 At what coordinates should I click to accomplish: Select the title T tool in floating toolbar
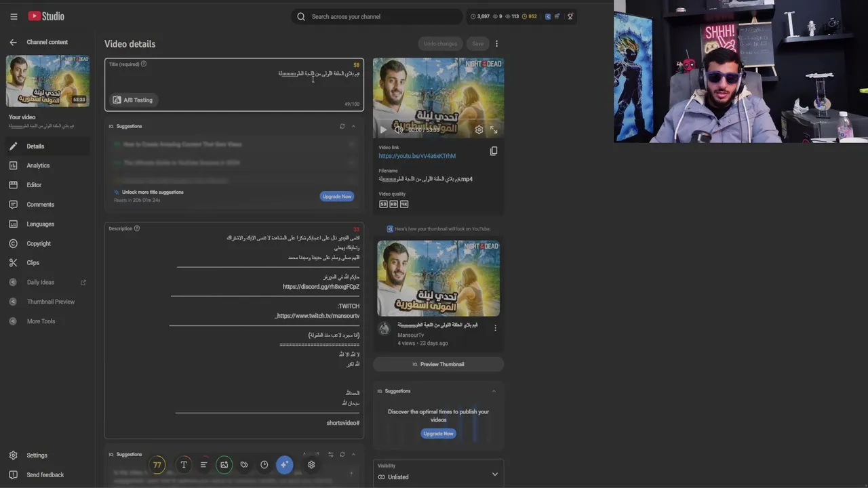tap(184, 465)
